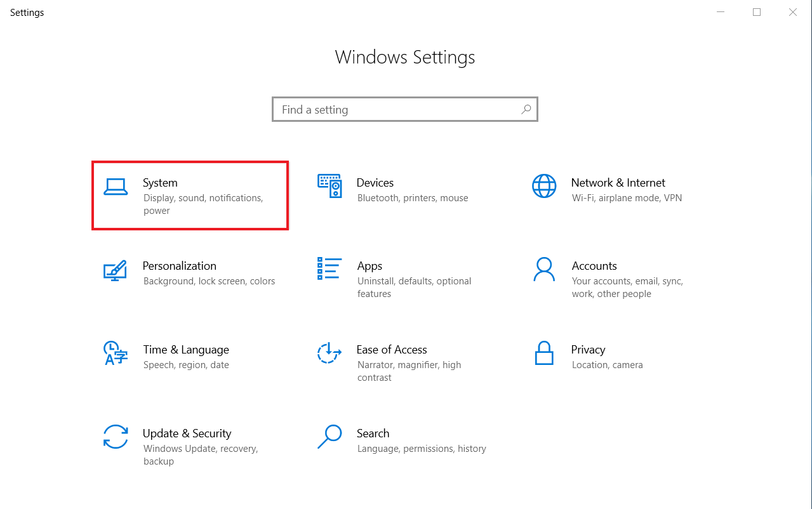
Task: Select the Privacy padlock icon
Action: (543, 354)
